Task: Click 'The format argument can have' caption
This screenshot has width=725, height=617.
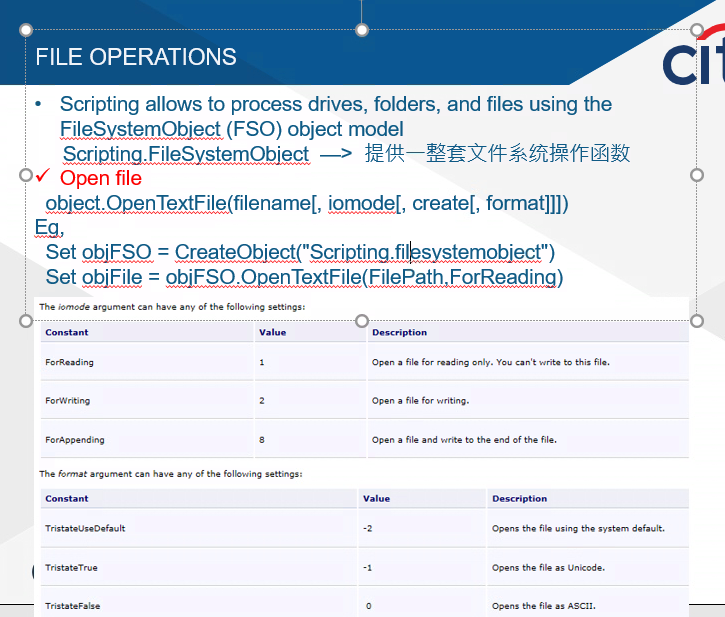Action: (x=171, y=474)
